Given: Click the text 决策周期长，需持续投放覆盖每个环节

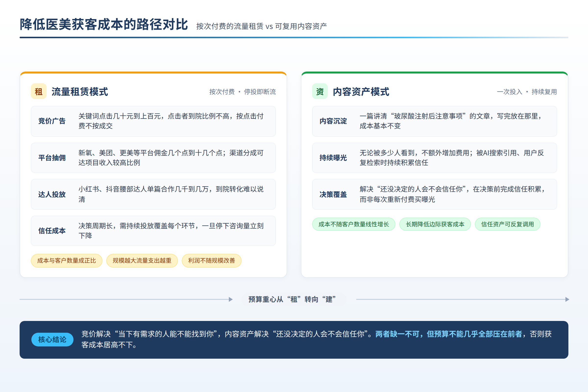Looking at the screenshot, I should coord(136,226).
